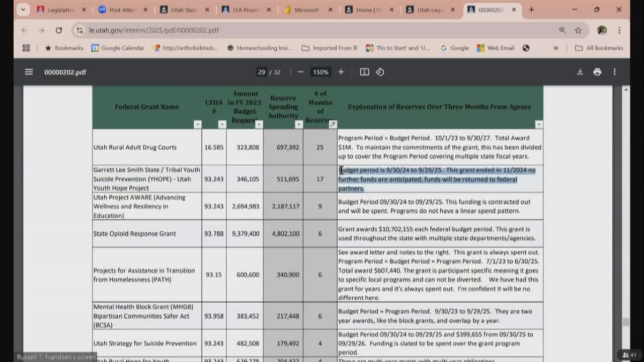This screenshot has height=362, width=644.
Task: Click the PDF zoom in plus button
Action: tap(341, 72)
